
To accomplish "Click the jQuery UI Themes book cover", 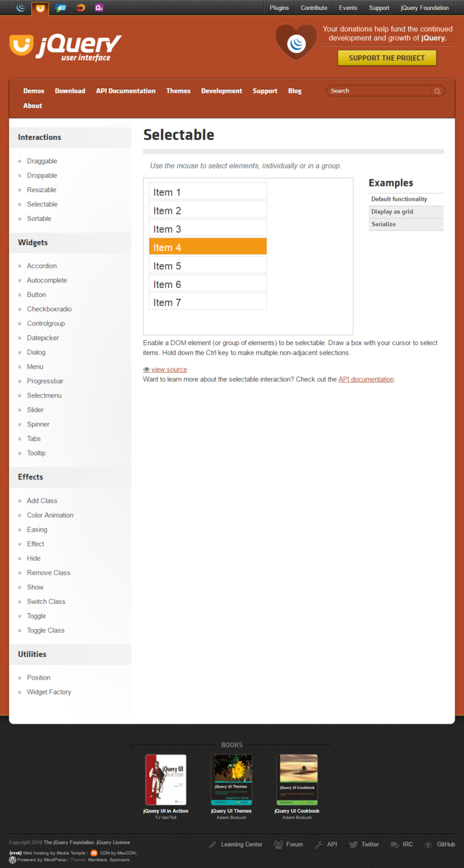I will pos(231,780).
